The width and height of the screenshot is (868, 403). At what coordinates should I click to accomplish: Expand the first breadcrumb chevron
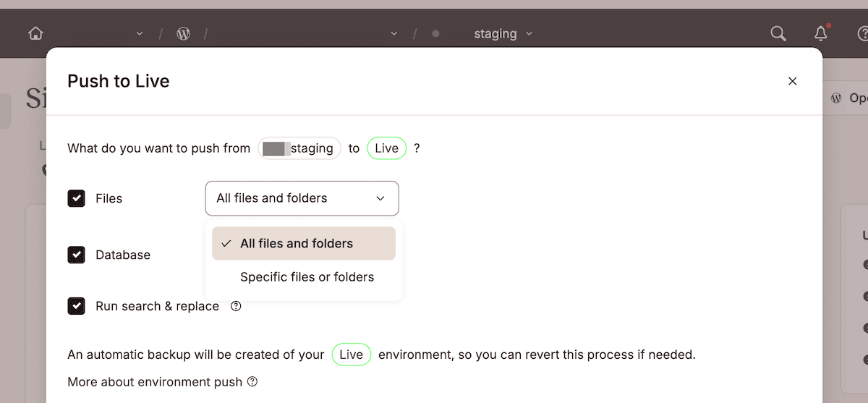[140, 34]
